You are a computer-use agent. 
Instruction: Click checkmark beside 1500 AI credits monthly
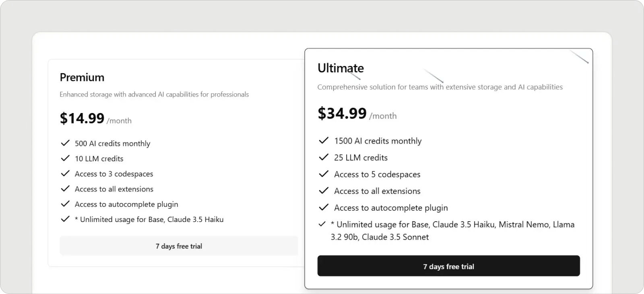tap(324, 140)
